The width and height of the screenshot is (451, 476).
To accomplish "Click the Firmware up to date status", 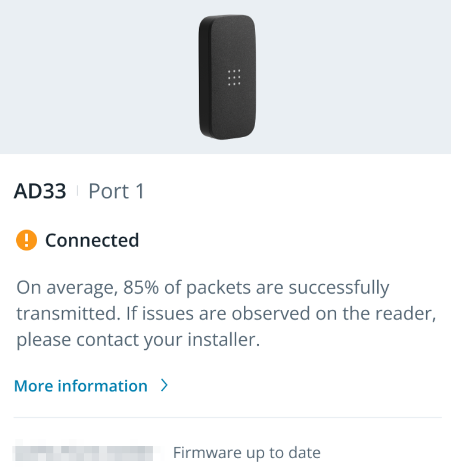I will coord(247,453).
